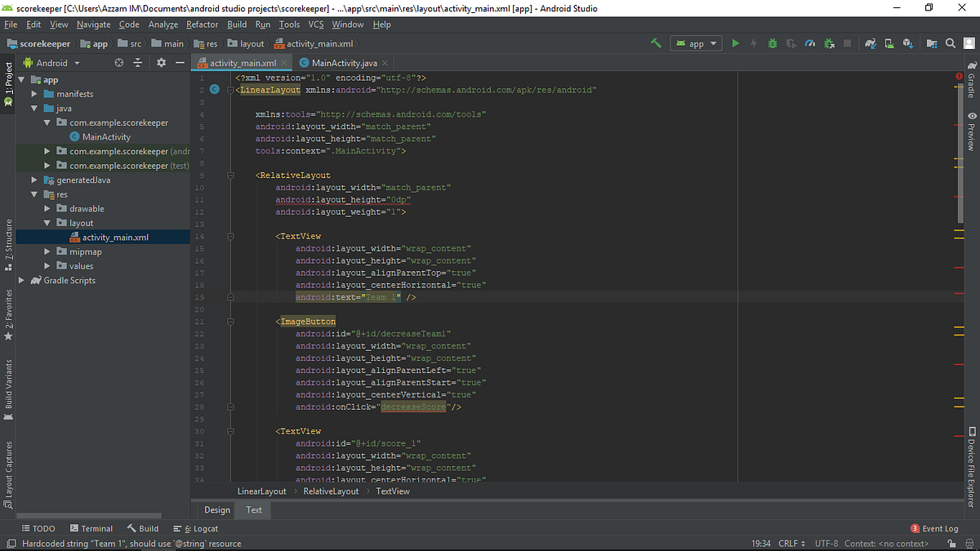This screenshot has width=980, height=551.
Task: Collapse all nodes in the Project panel
Action: tap(138, 62)
